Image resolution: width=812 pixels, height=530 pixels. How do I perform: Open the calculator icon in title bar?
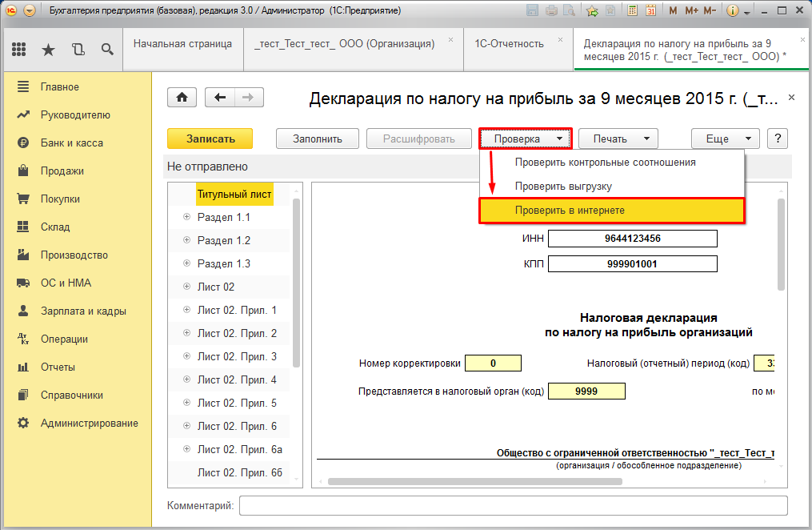tap(632, 11)
